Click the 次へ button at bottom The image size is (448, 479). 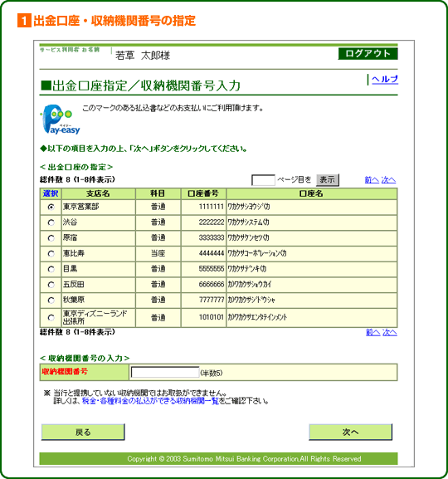pos(350,432)
